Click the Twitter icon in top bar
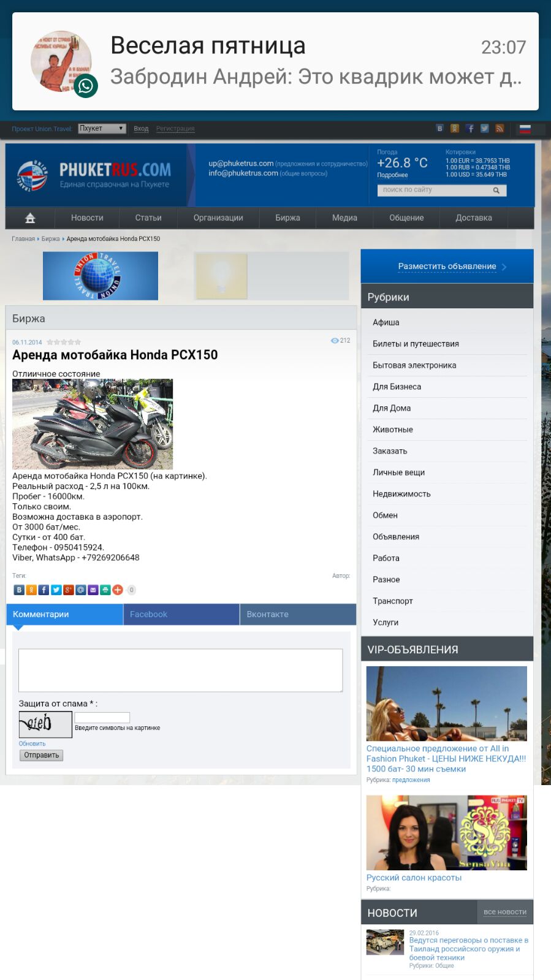The image size is (551, 980). tap(484, 129)
